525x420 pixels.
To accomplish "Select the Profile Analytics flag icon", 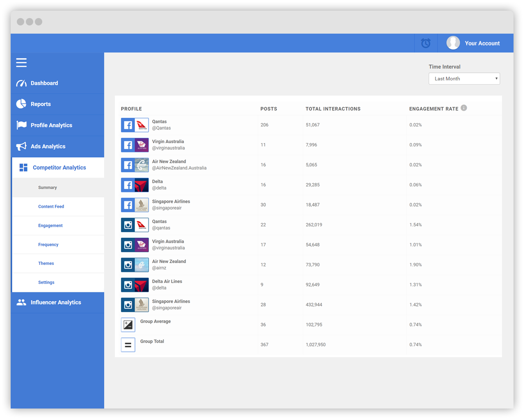I will point(21,125).
